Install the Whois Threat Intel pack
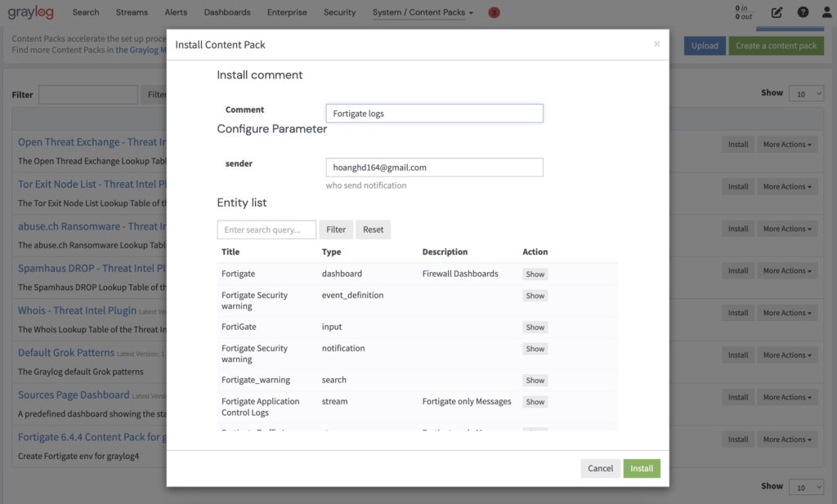The image size is (837, 504). click(x=738, y=313)
